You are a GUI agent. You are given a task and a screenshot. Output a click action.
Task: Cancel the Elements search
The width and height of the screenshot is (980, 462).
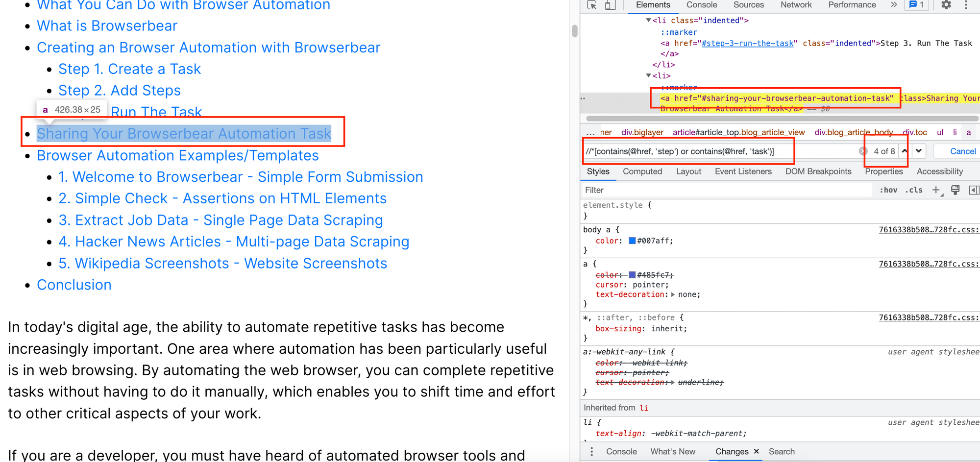(x=963, y=151)
